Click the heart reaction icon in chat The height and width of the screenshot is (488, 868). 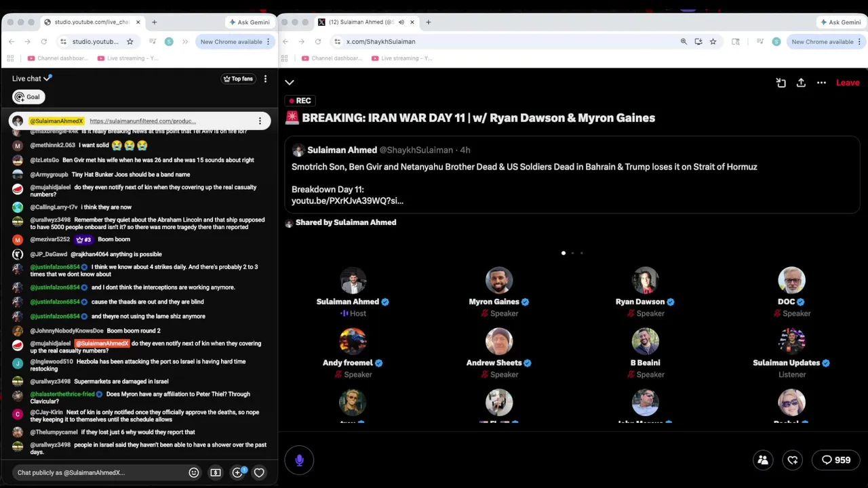pyautogui.click(x=259, y=472)
